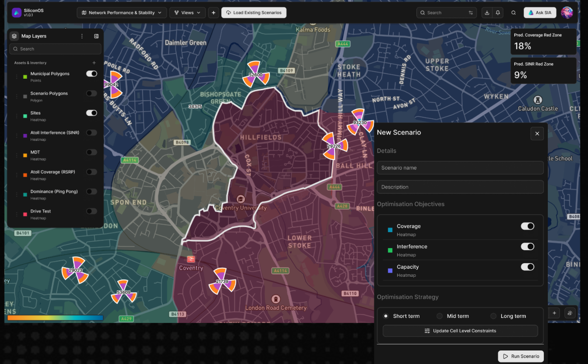The image size is (588, 364).
Task: Click Pred. SINR Red Zone card
Action: [x=543, y=71]
